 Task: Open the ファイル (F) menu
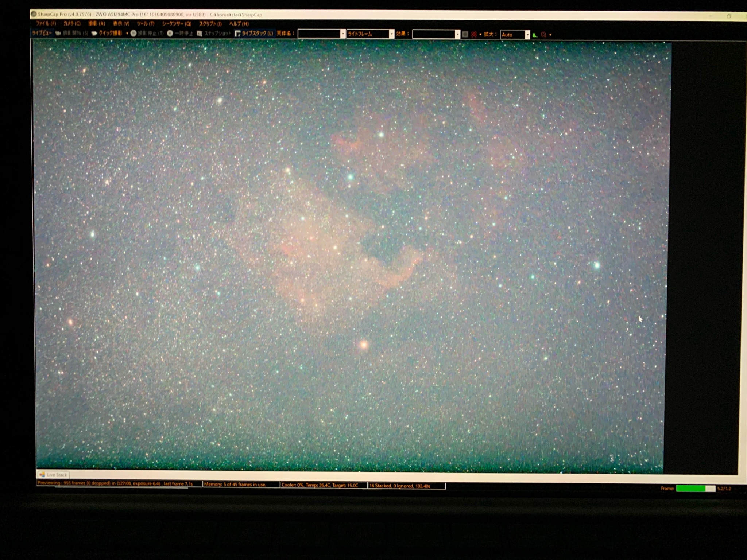coord(46,23)
